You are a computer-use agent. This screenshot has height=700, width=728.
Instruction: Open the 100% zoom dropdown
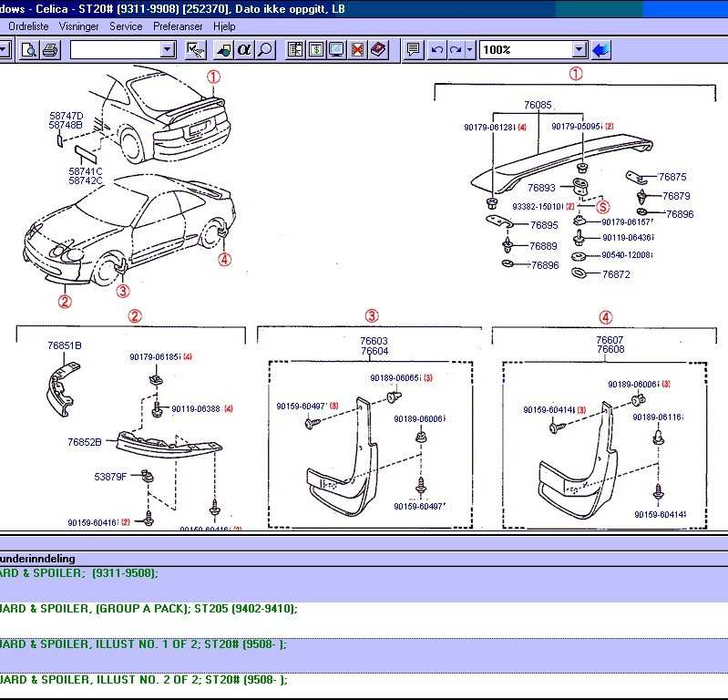pyautogui.click(x=579, y=50)
